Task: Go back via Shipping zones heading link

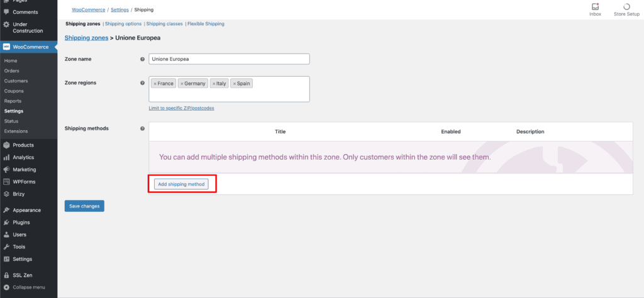Action: (x=86, y=38)
